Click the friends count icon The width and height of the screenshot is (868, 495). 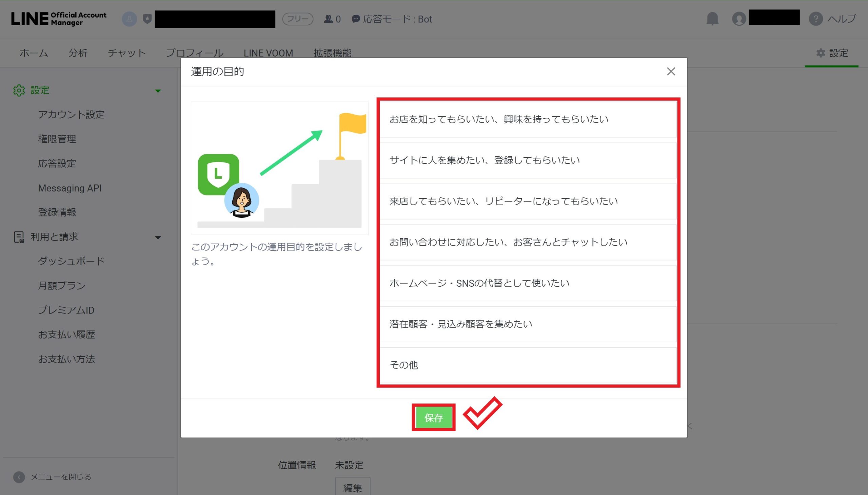(328, 19)
